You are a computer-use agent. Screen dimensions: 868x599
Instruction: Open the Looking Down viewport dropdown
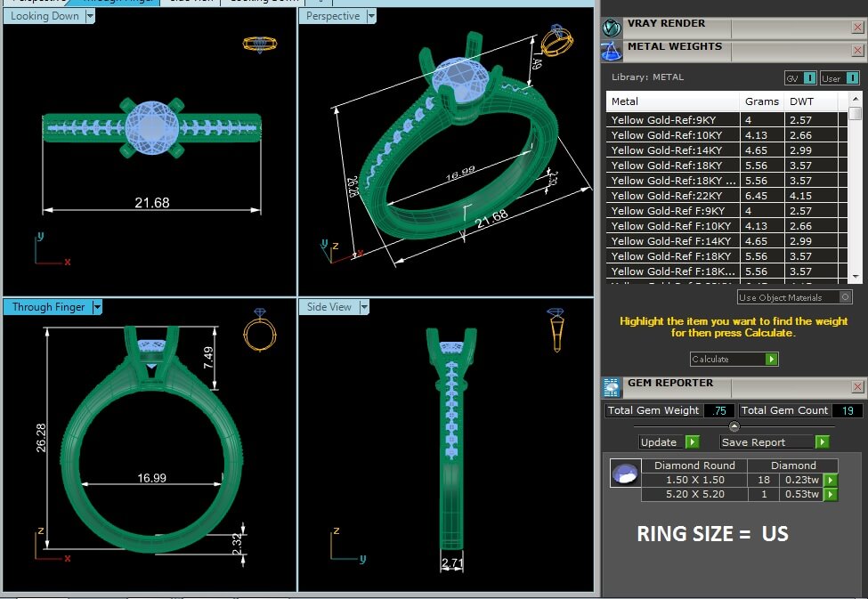click(x=90, y=16)
